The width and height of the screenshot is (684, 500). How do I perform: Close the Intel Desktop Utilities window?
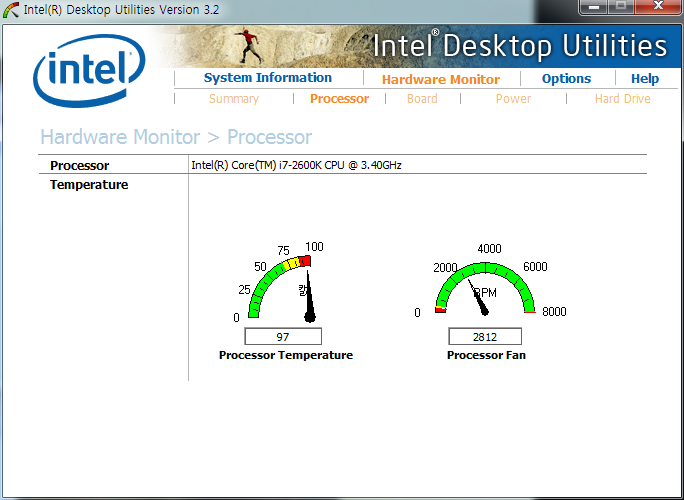coord(658,7)
